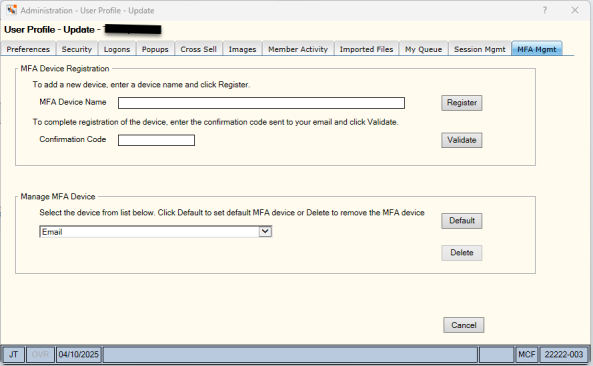Screen dimensions: 593x366
Task: Close the User Profile Update window
Action: pos(575,10)
